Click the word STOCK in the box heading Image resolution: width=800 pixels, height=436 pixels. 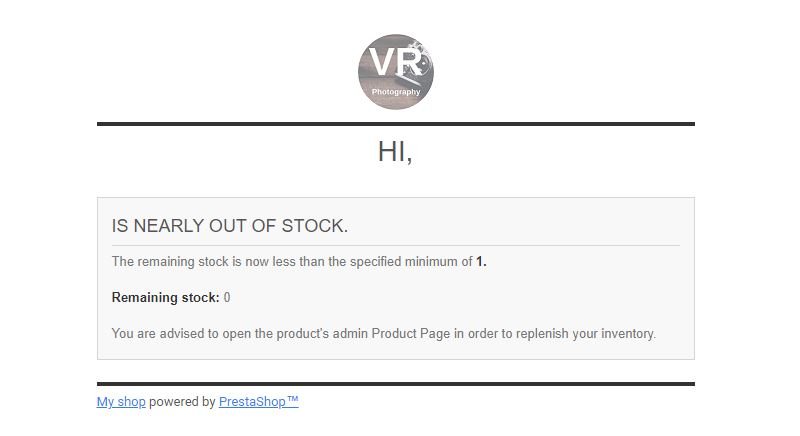(x=314, y=226)
